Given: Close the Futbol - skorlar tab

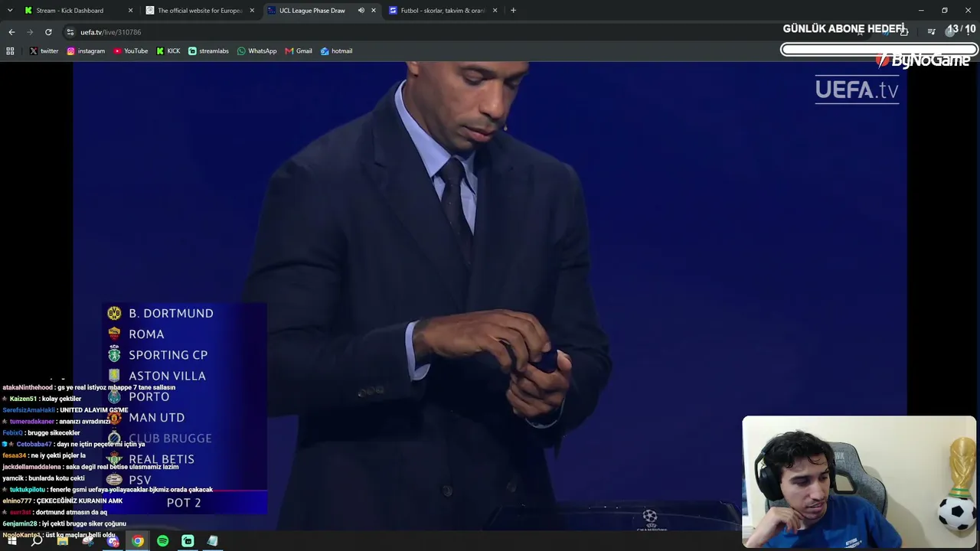Looking at the screenshot, I should 495,11.
